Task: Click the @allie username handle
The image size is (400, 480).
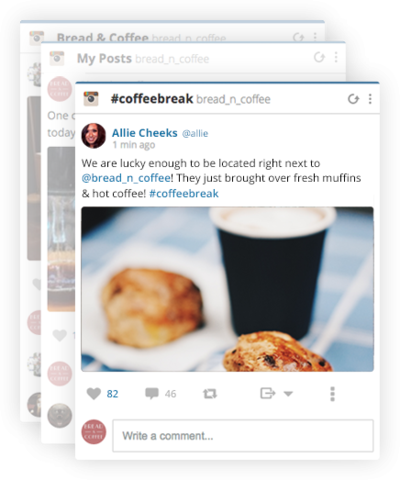Action: point(195,134)
